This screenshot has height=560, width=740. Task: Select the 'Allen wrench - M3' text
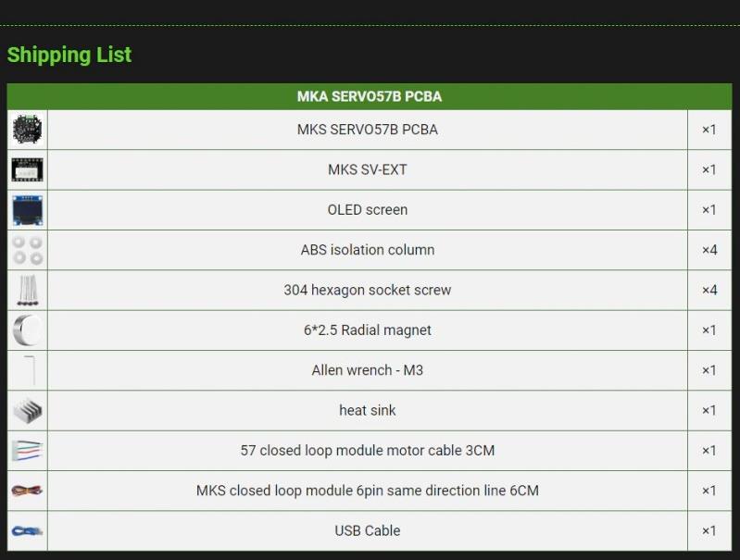367,370
